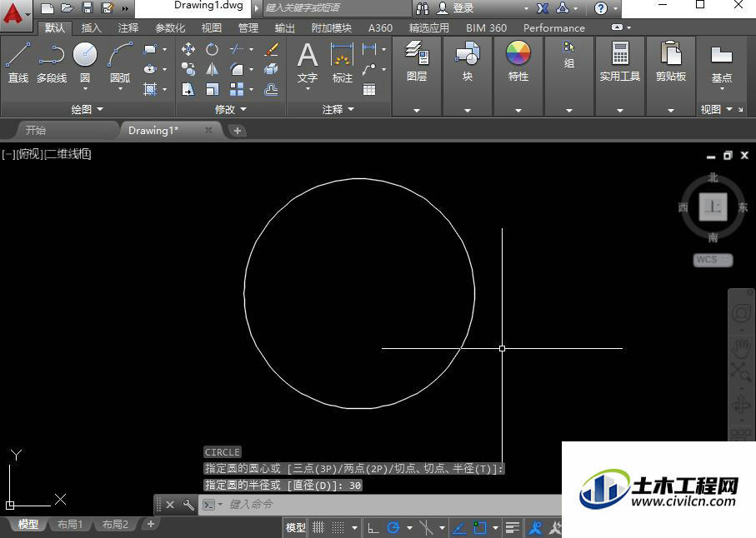Expand the Annotation (注释) panel
The height and width of the screenshot is (538, 756).
(x=338, y=109)
